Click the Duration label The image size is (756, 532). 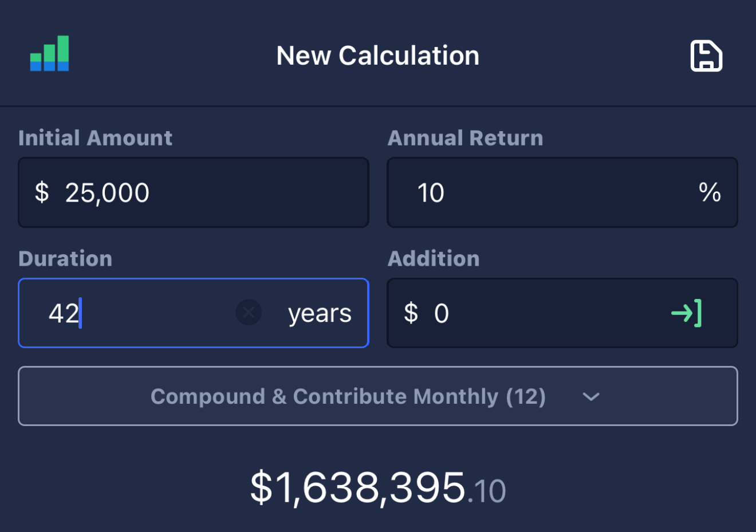click(65, 258)
